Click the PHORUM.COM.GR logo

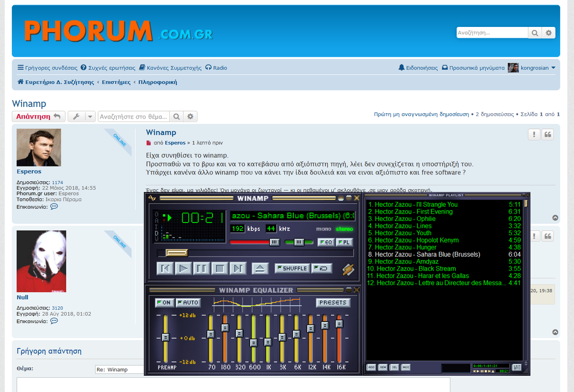pos(119,31)
